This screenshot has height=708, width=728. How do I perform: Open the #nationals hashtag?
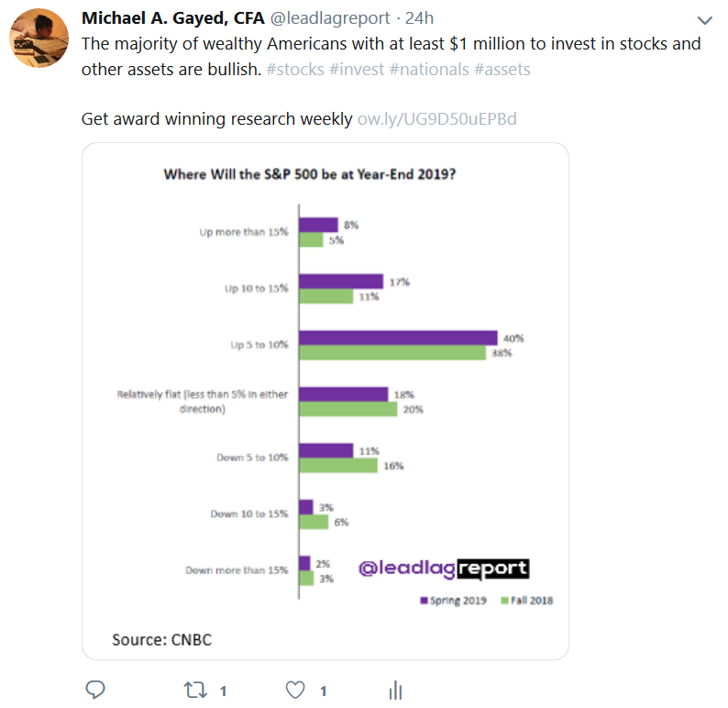click(x=434, y=69)
